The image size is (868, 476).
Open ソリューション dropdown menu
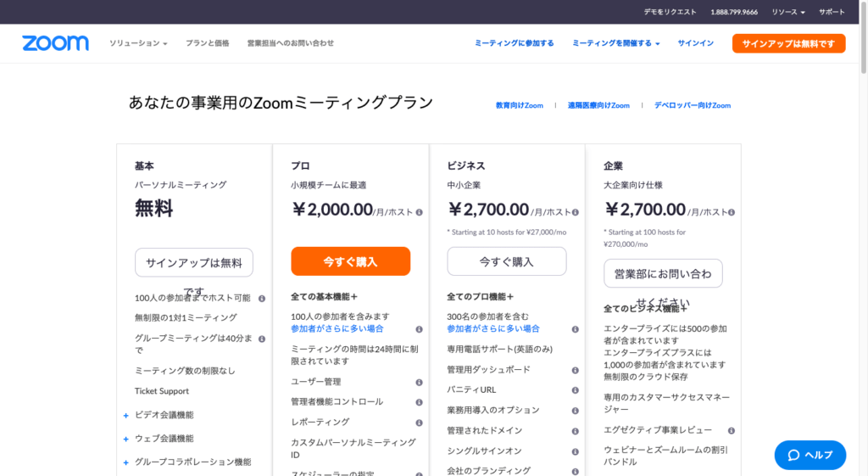(138, 43)
